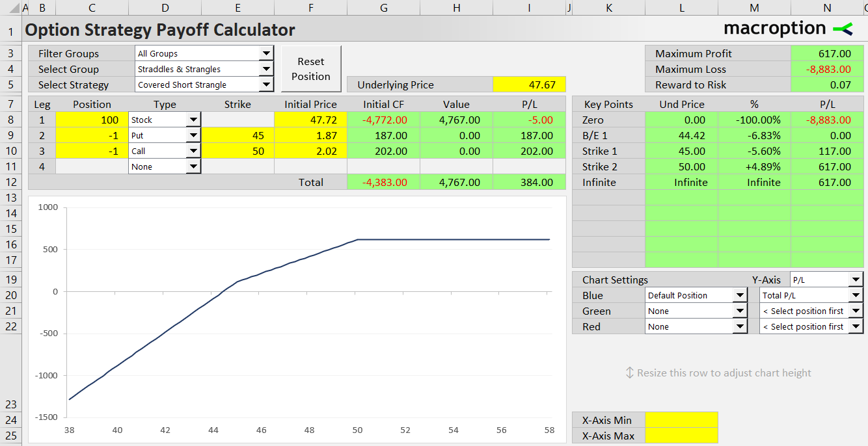Select the Chart Settings label

click(615, 280)
